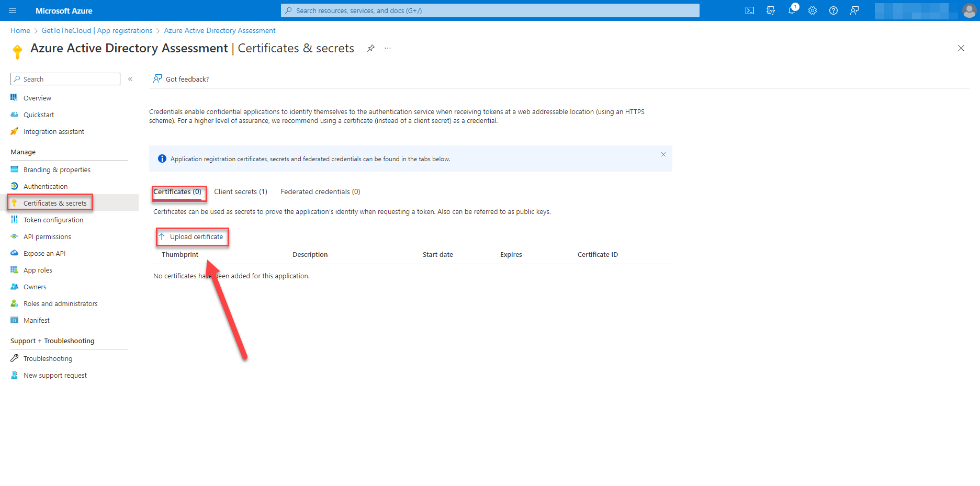Screen dimensions: 980x486
Task: Dismiss the information banner
Action: coord(663,154)
